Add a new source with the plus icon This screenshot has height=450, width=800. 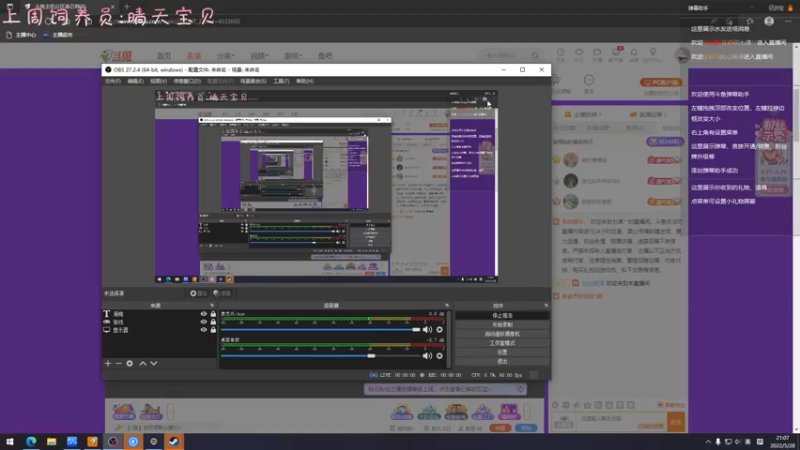point(108,363)
